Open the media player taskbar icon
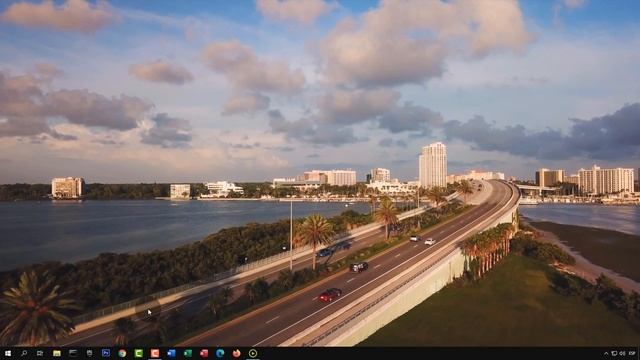 [x=253, y=353]
